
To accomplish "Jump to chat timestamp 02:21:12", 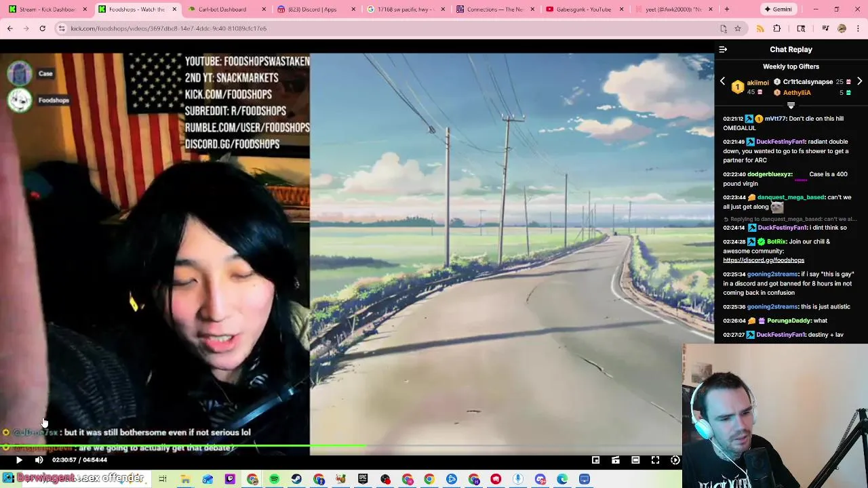I will pos(733,119).
